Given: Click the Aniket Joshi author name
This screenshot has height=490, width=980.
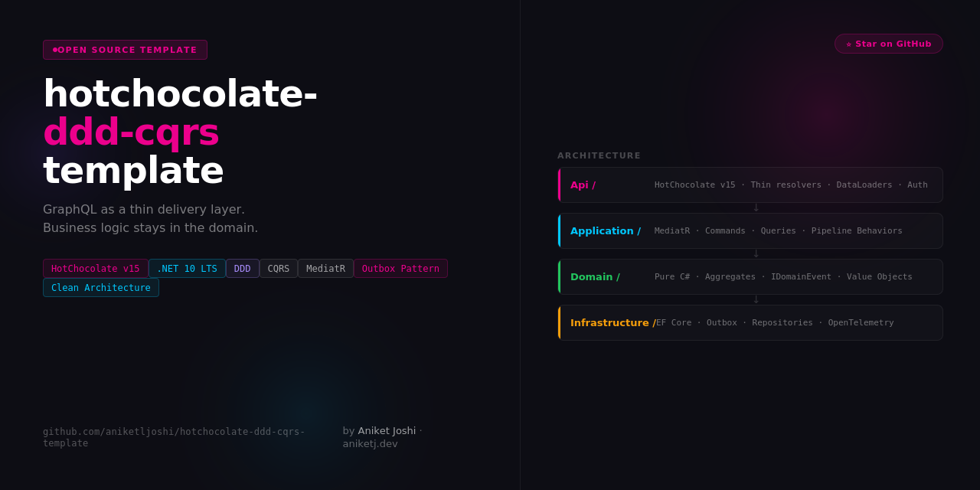Looking at the screenshot, I should [387, 431].
